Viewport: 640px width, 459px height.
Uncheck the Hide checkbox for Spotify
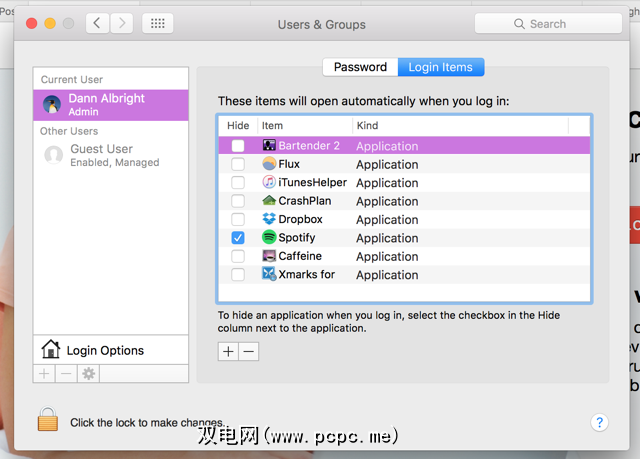[237, 238]
